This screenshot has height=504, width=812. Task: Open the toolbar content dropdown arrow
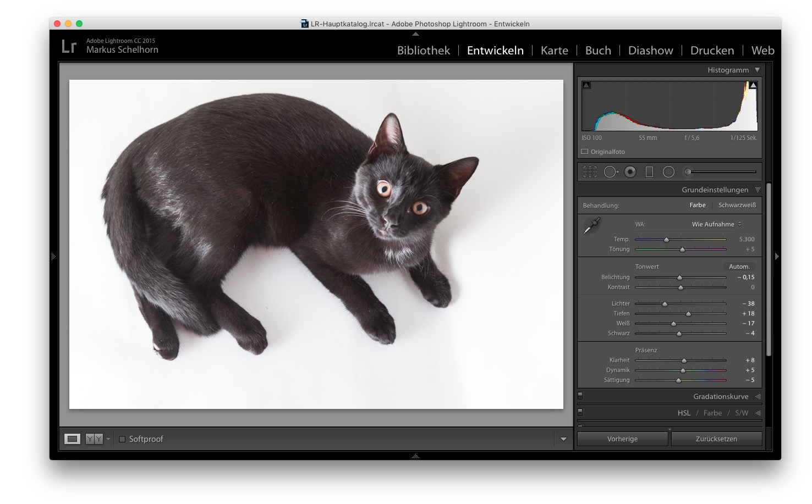[x=563, y=439]
